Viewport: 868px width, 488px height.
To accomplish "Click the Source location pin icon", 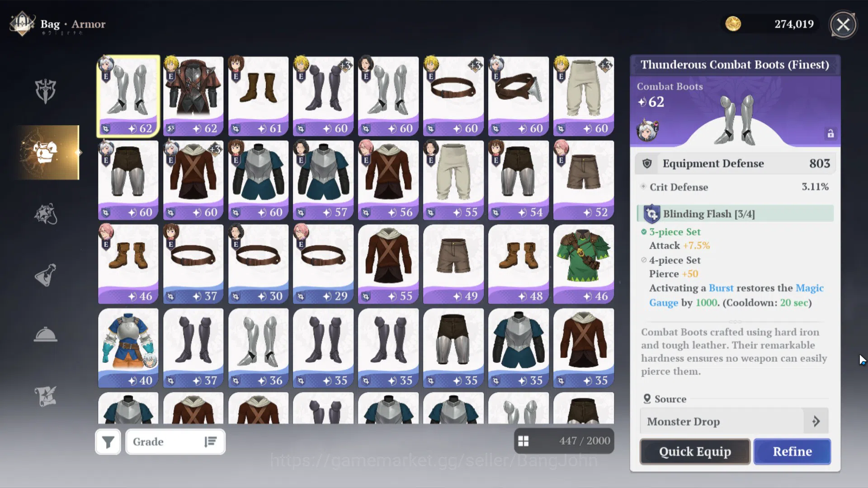I will pos(647,399).
